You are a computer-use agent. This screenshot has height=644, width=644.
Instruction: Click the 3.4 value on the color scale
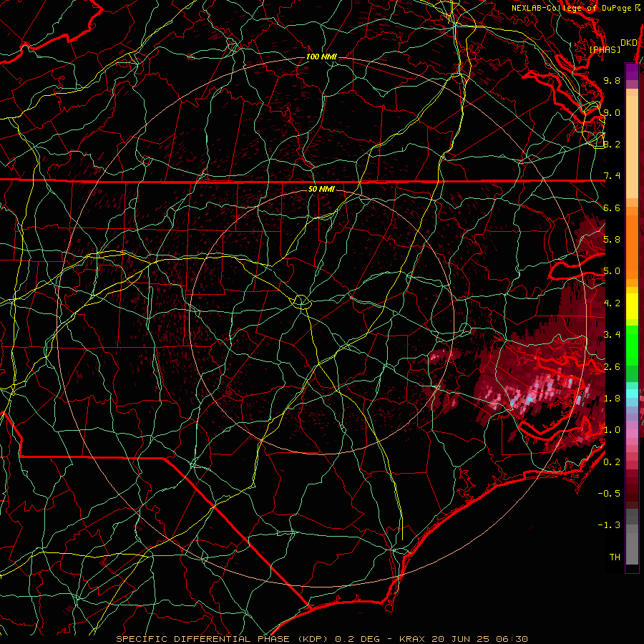(x=612, y=335)
